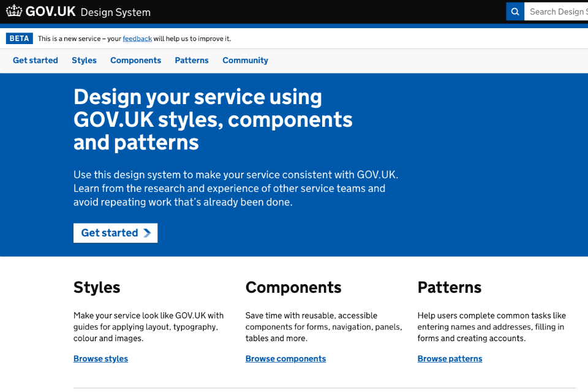
Task: Open the Components navigation tab
Action: (x=135, y=61)
